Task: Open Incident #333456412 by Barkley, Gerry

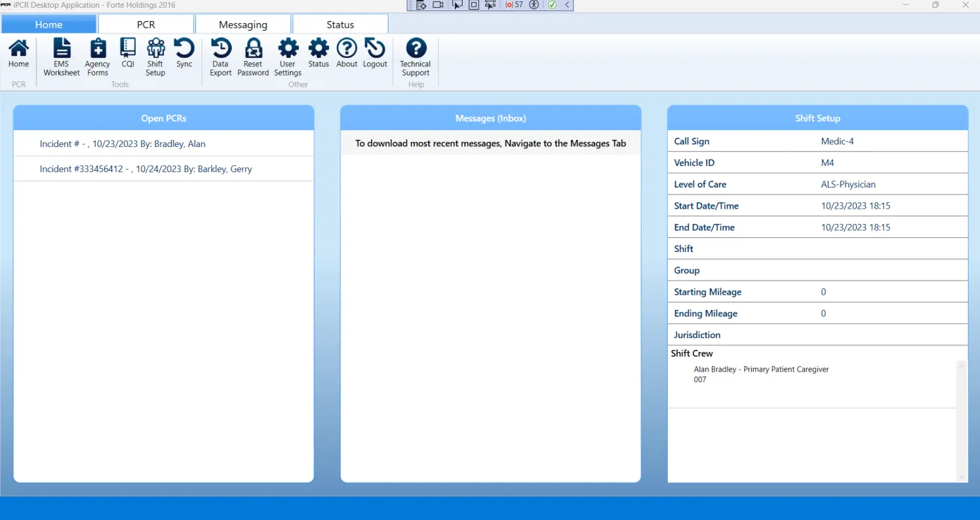Action: 164,169
